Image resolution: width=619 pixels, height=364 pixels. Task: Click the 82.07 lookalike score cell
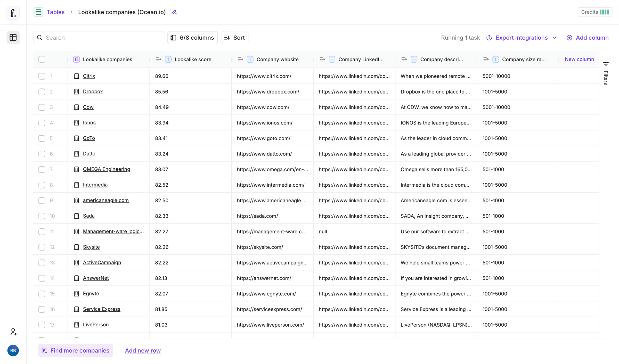tap(191, 294)
